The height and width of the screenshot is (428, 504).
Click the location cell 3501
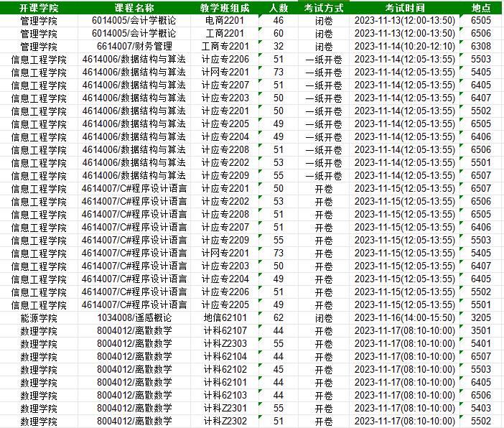(x=481, y=331)
